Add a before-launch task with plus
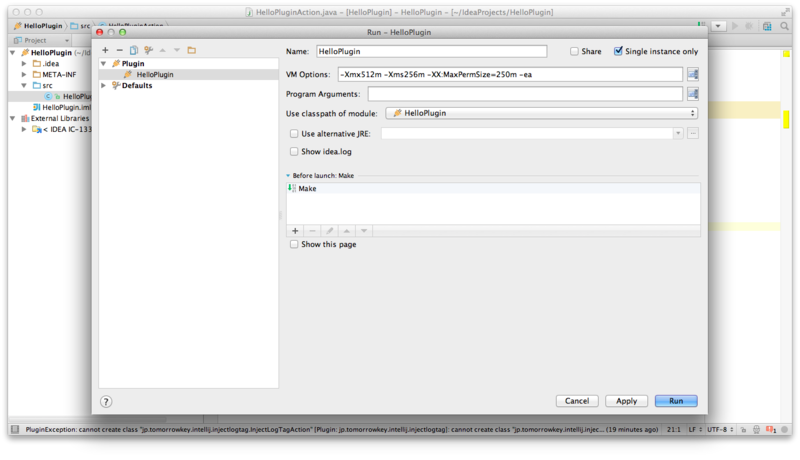The image size is (800, 460). [295, 231]
